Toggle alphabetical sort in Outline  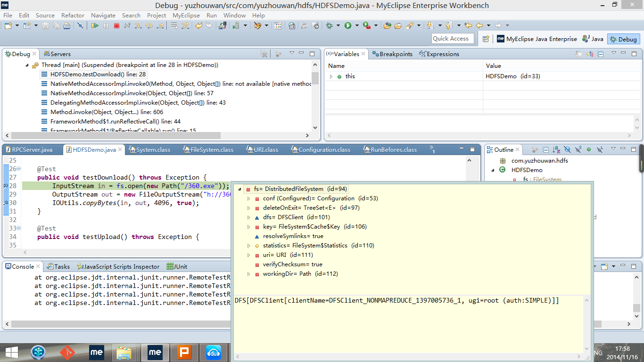[556, 150]
